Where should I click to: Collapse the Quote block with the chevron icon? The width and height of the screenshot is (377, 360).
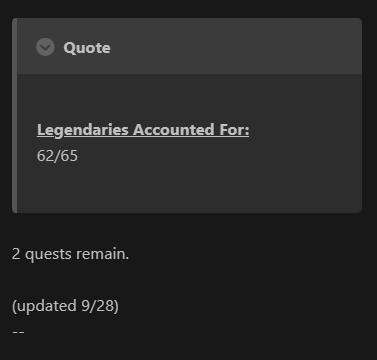coord(45,47)
